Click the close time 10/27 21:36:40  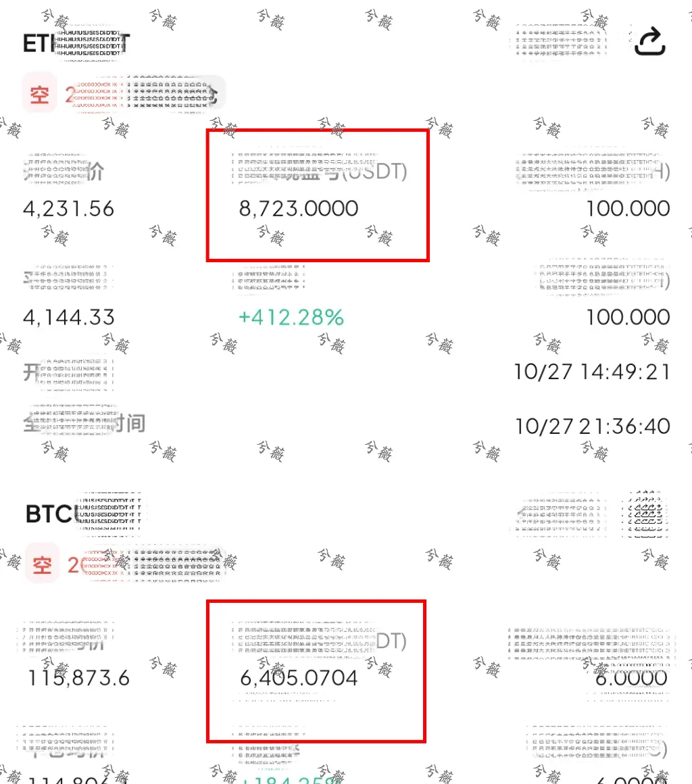point(593,426)
